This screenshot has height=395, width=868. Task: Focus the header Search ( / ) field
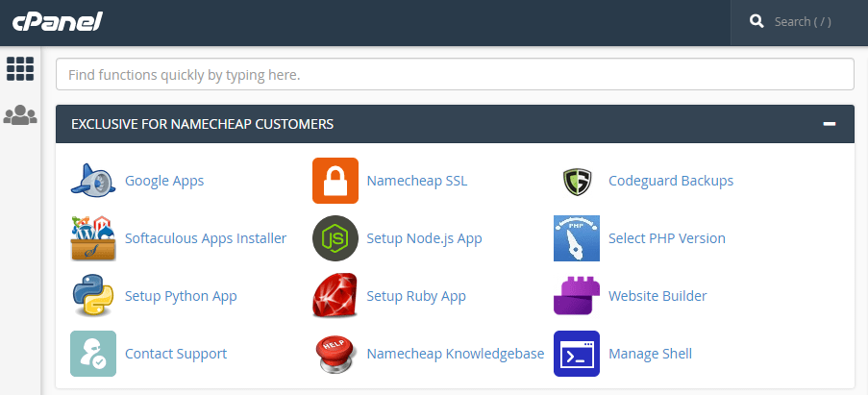[800, 22]
